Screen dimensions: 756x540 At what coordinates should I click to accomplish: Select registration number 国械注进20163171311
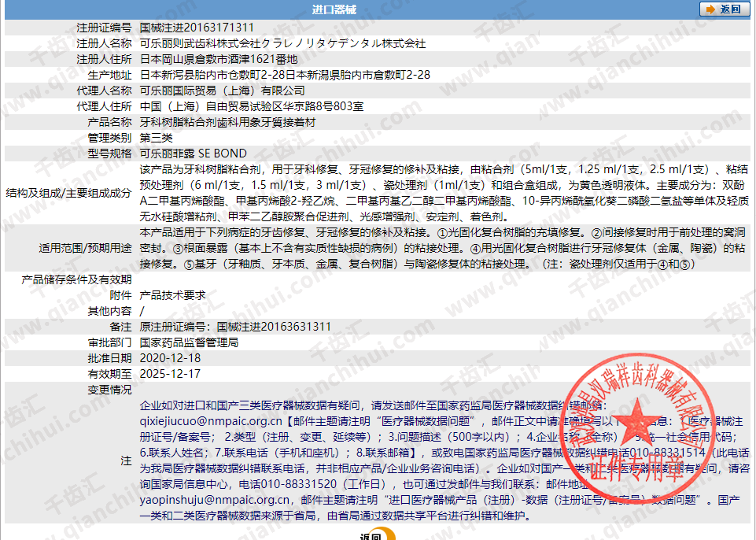pyautogui.click(x=194, y=28)
